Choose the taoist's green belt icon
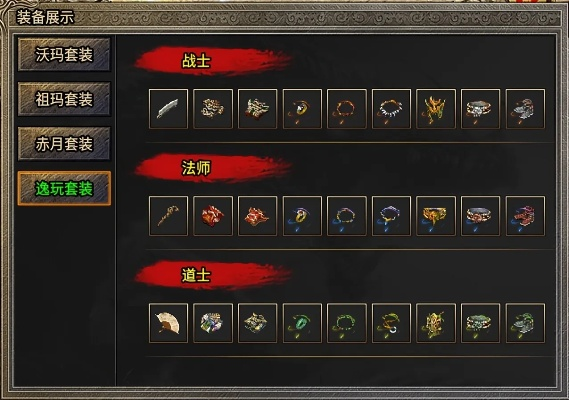The height and width of the screenshot is (400, 569). (x=480, y=323)
